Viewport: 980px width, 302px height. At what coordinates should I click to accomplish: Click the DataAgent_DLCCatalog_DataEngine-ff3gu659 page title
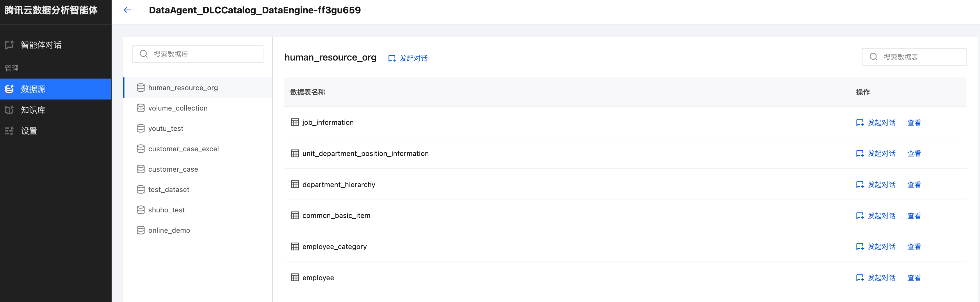[255, 10]
